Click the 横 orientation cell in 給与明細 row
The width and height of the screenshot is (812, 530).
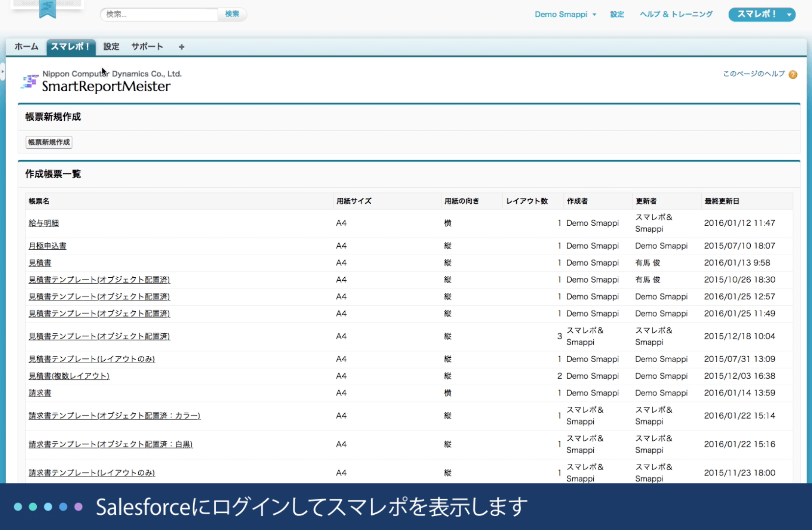click(x=448, y=223)
